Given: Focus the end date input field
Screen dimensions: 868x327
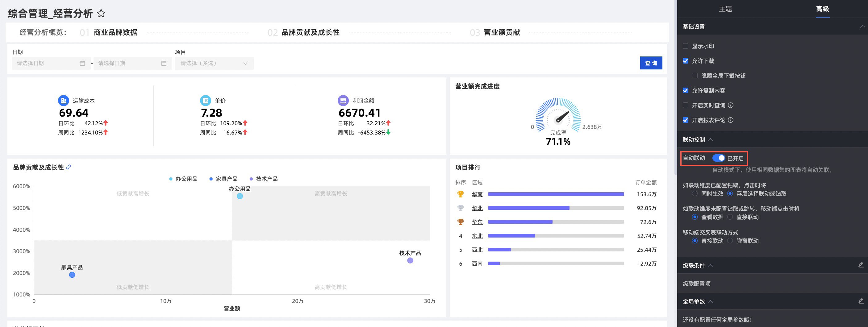Looking at the screenshot, I should 133,63.
